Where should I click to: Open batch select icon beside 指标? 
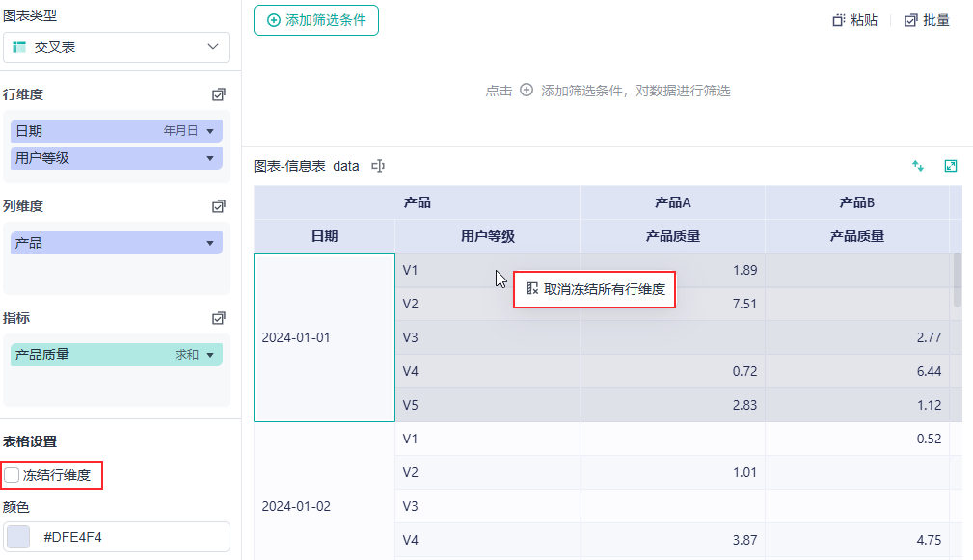[219, 318]
